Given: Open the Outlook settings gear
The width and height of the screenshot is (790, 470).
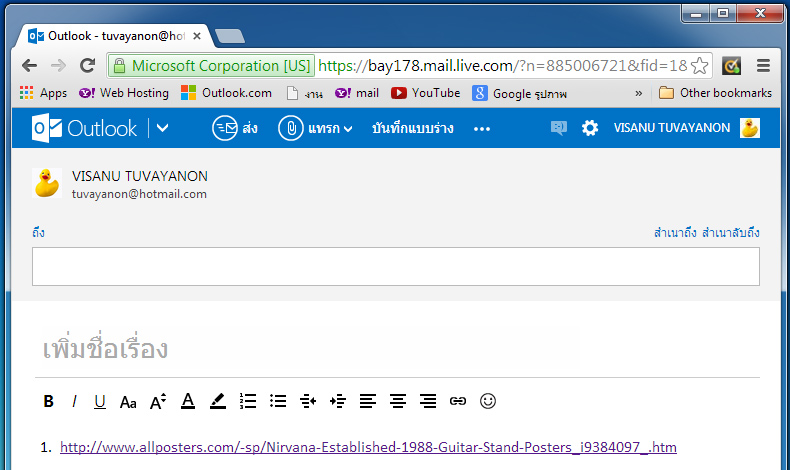Looking at the screenshot, I should tap(590, 128).
